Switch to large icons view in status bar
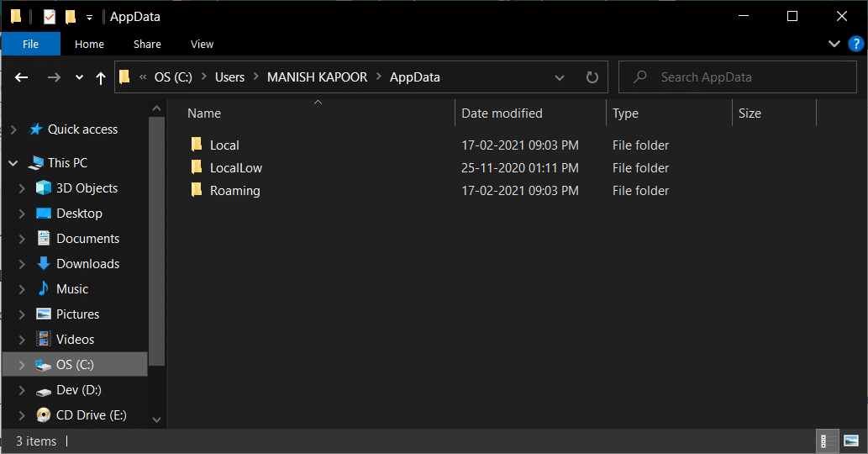The image size is (868, 454). point(851,441)
